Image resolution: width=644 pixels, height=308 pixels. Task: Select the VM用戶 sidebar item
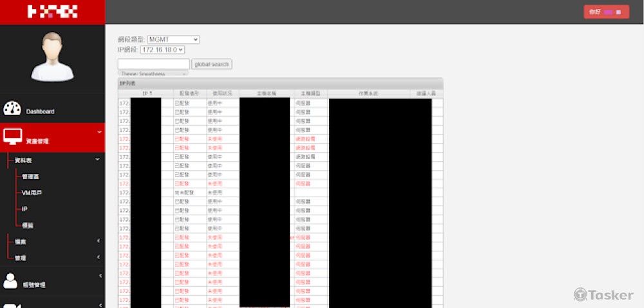[x=32, y=193]
